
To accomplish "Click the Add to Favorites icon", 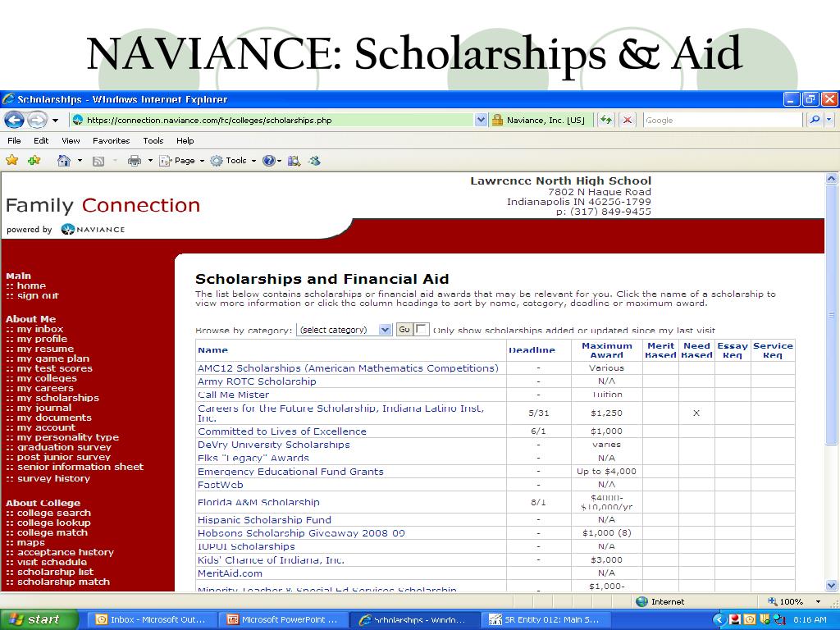I will tap(34, 160).
